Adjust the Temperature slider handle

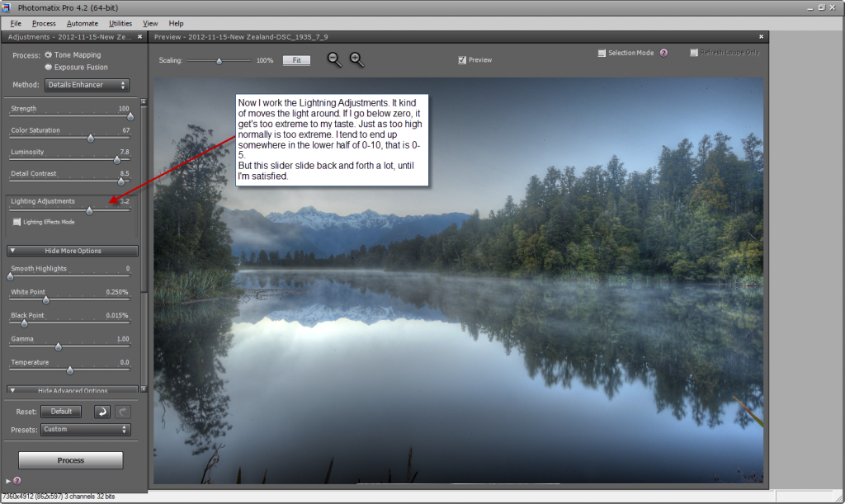tap(70, 370)
